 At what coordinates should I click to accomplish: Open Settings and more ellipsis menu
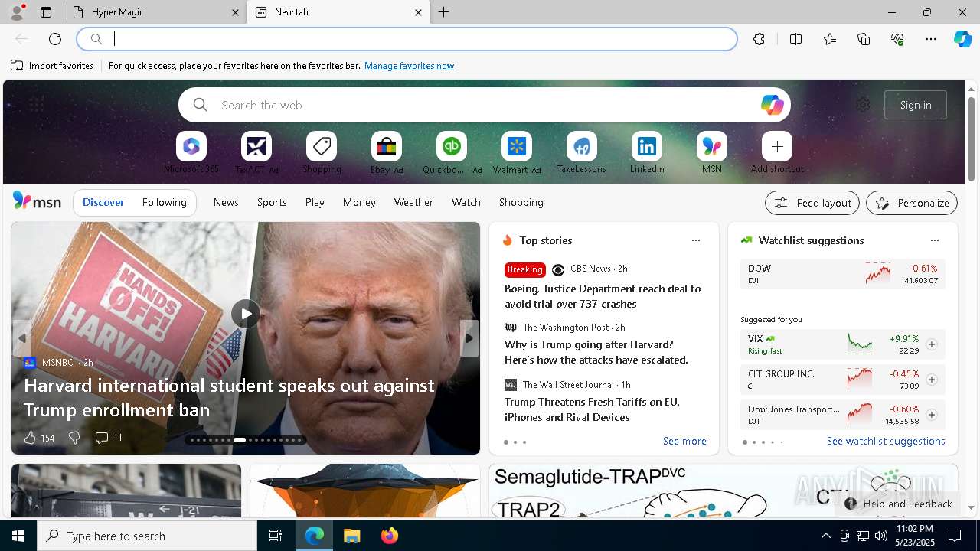(931, 39)
